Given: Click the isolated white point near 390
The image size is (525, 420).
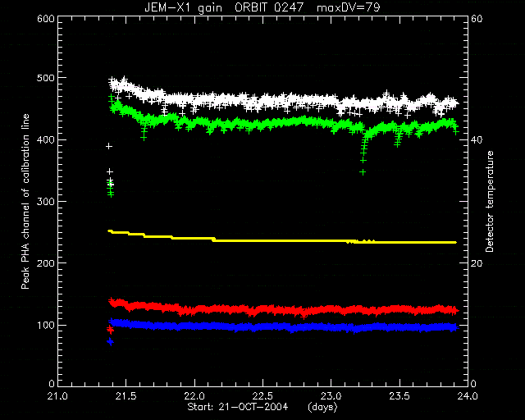Looking at the screenshot, I should 109,146.
